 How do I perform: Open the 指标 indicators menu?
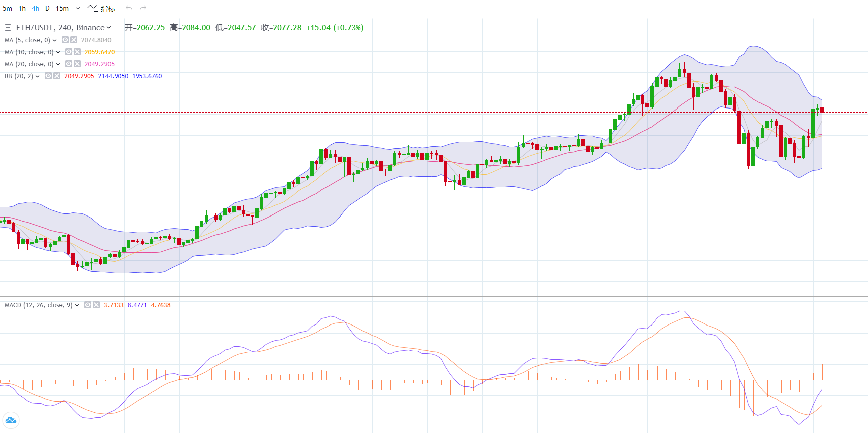101,8
